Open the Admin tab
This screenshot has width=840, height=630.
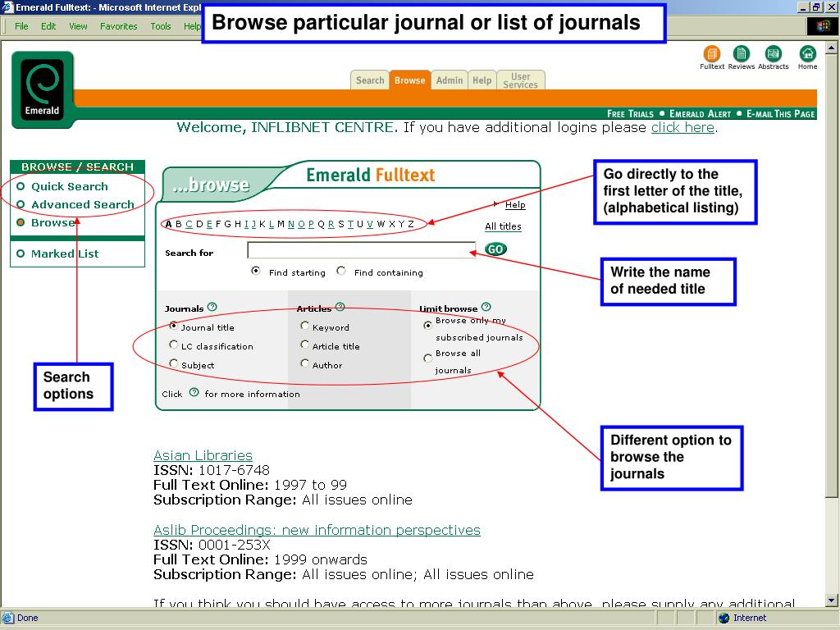click(449, 80)
